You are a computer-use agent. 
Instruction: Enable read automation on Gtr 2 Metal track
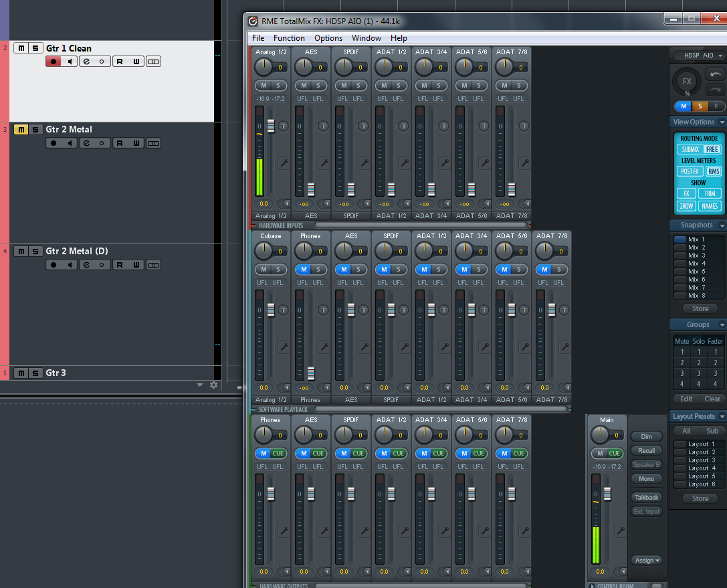pos(120,143)
